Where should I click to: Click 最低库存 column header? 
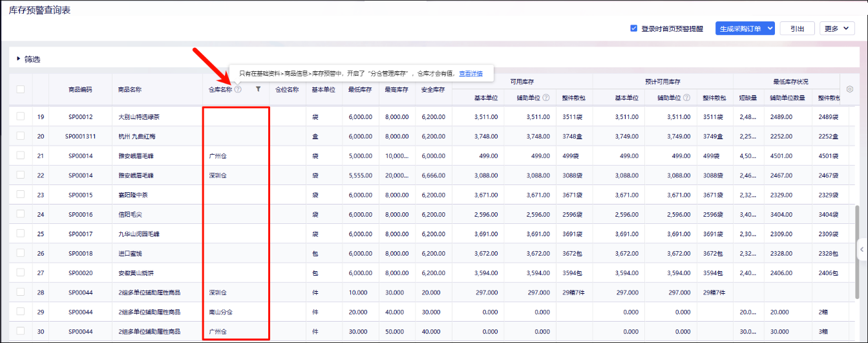(x=361, y=90)
